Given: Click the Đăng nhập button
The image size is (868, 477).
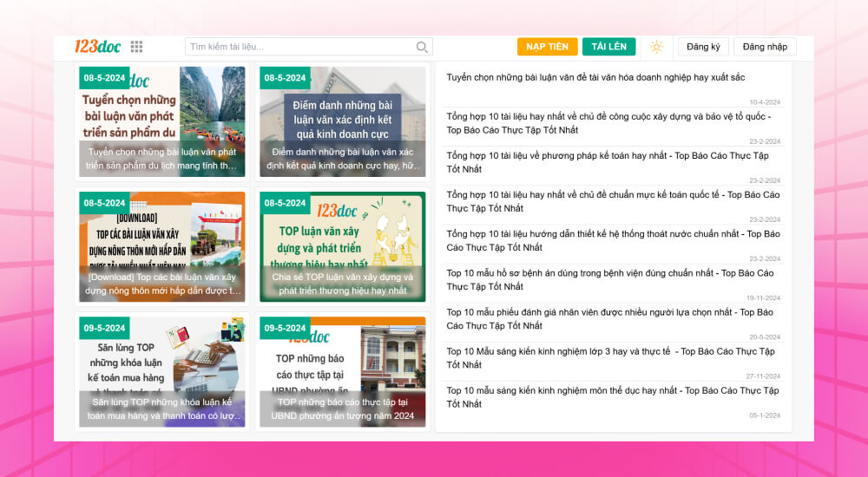Looking at the screenshot, I should pyautogui.click(x=765, y=47).
